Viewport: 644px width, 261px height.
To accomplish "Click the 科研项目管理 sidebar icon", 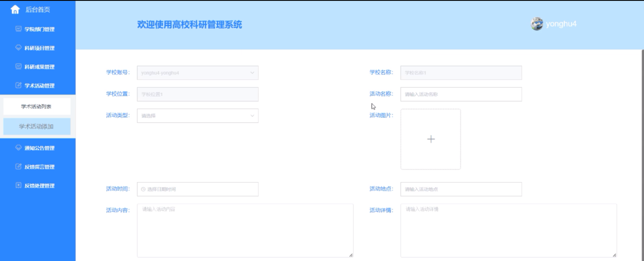I will pos(18,47).
